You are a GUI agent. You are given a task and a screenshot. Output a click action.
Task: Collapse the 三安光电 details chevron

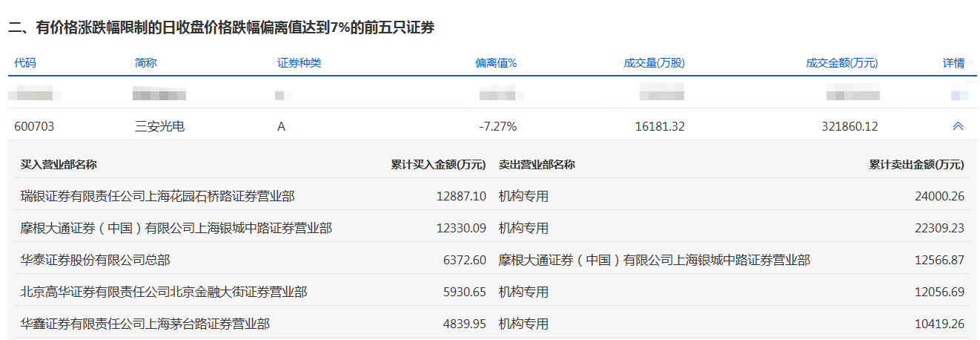tap(958, 126)
